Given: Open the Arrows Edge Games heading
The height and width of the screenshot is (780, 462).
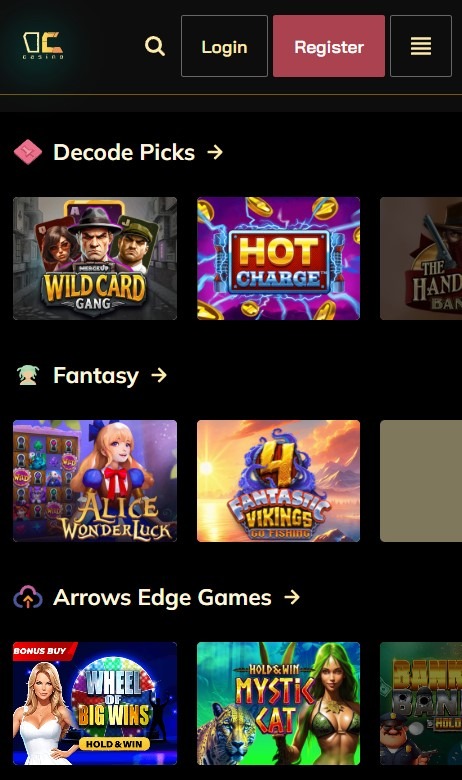Looking at the screenshot, I should 162,597.
